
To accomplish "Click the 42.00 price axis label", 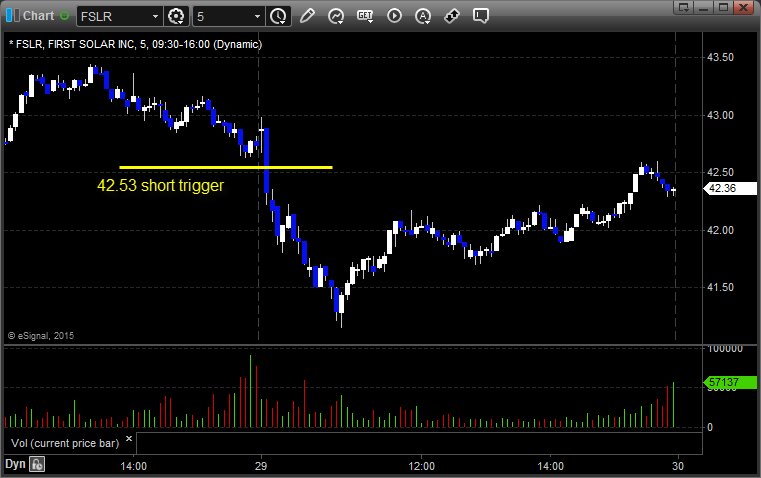I will click(x=720, y=230).
